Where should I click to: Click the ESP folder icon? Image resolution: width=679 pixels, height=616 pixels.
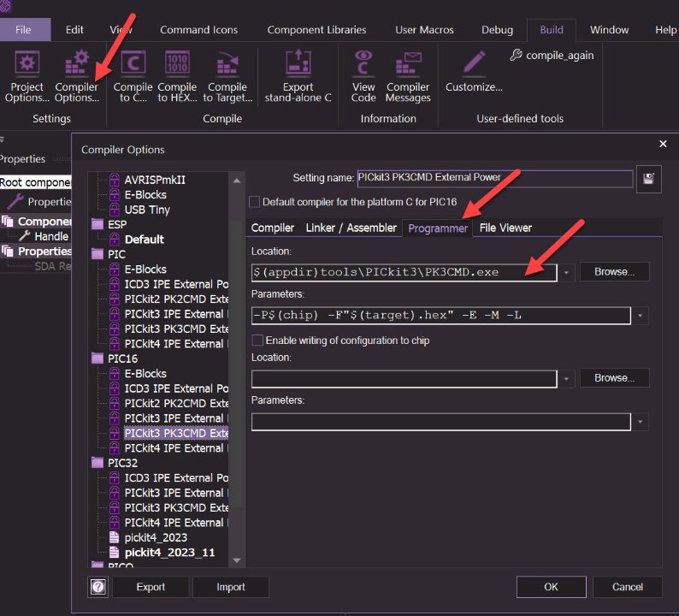click(x=97, y=224)
